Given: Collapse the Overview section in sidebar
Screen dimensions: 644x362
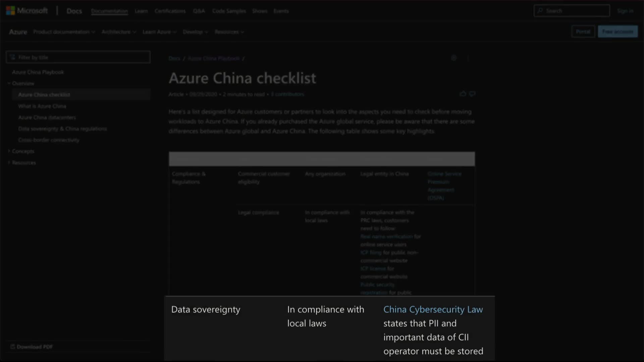Looking at the screenshot, I should click(9, 83).
